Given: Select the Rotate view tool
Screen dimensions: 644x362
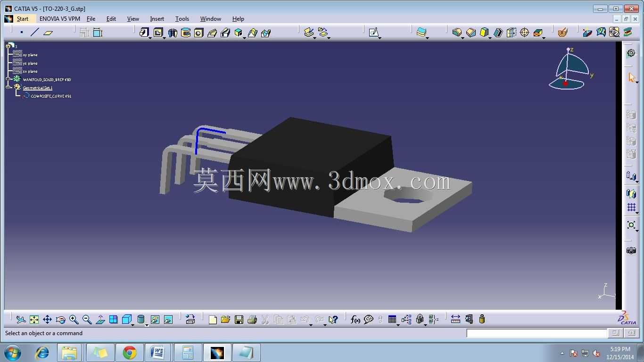Looking at the screenshot, I should [60, 320].
